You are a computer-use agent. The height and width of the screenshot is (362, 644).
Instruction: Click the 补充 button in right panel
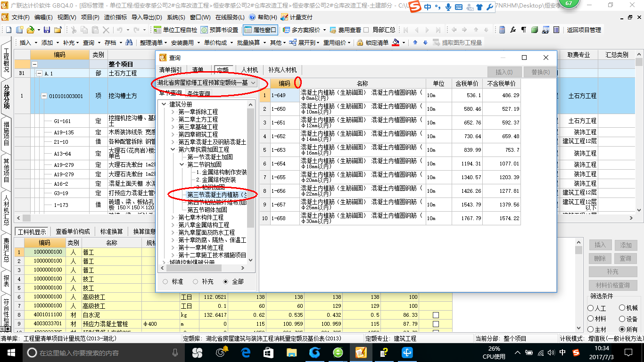coord(612,272)
